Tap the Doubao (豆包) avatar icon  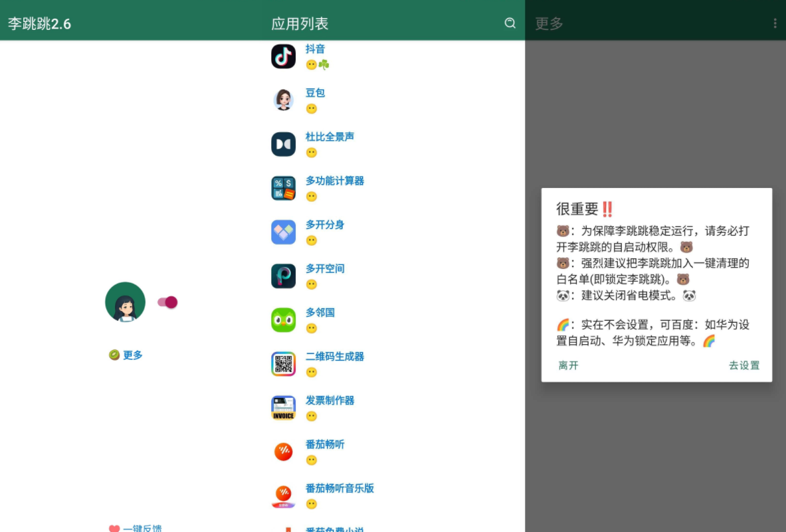283,100
